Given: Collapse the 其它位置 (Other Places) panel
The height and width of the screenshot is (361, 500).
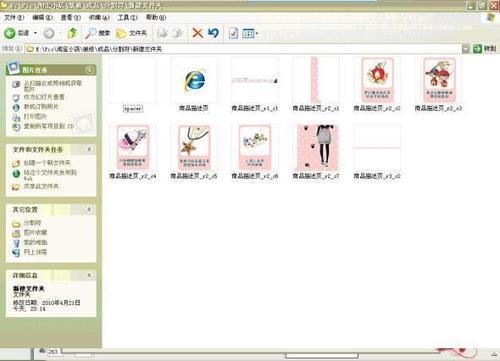Looking at the screenshot, I should (x=89, y=209).
